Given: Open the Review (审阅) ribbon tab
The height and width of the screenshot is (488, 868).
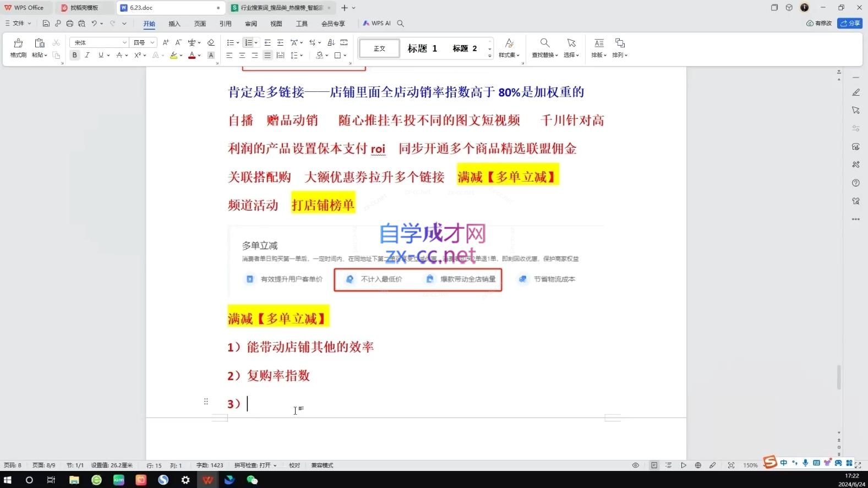Looking at the screenshot, I should (251, 24).
